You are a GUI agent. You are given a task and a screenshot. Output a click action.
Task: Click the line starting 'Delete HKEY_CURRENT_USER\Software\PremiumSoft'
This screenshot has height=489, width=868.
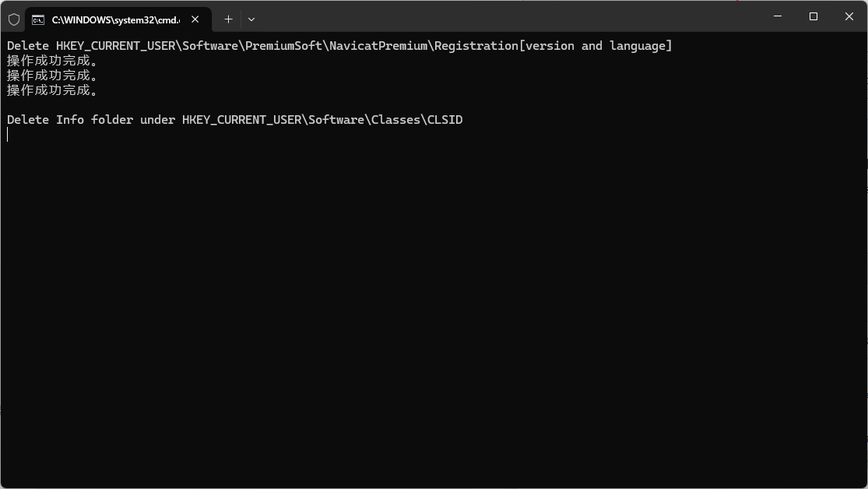coord(339,46)
